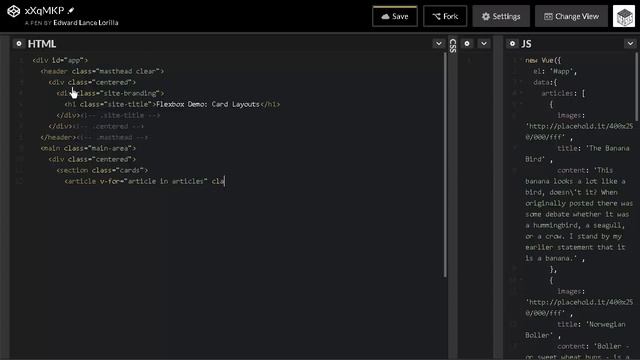Place cursor in line with site-title h1

tap(172, 104)
